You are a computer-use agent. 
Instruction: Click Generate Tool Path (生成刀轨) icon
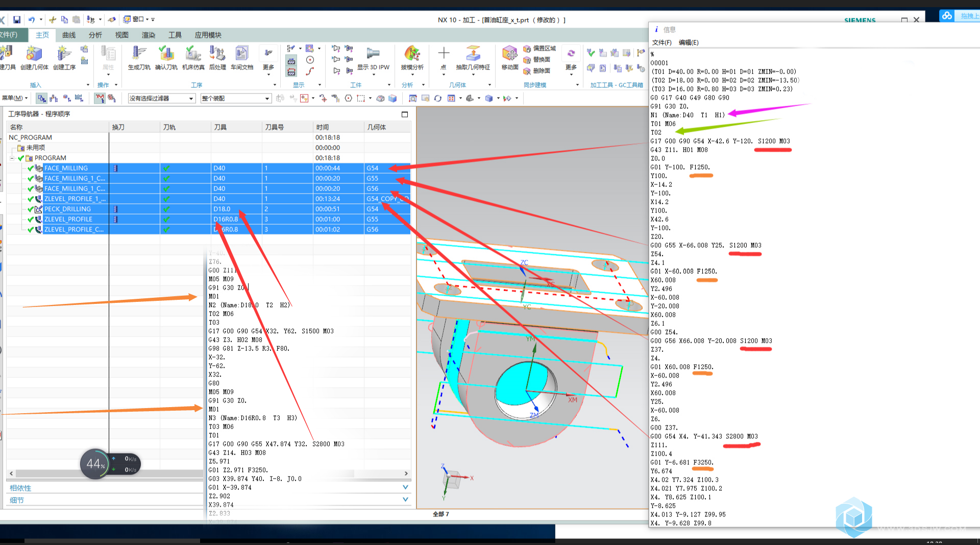pos(139,58)
